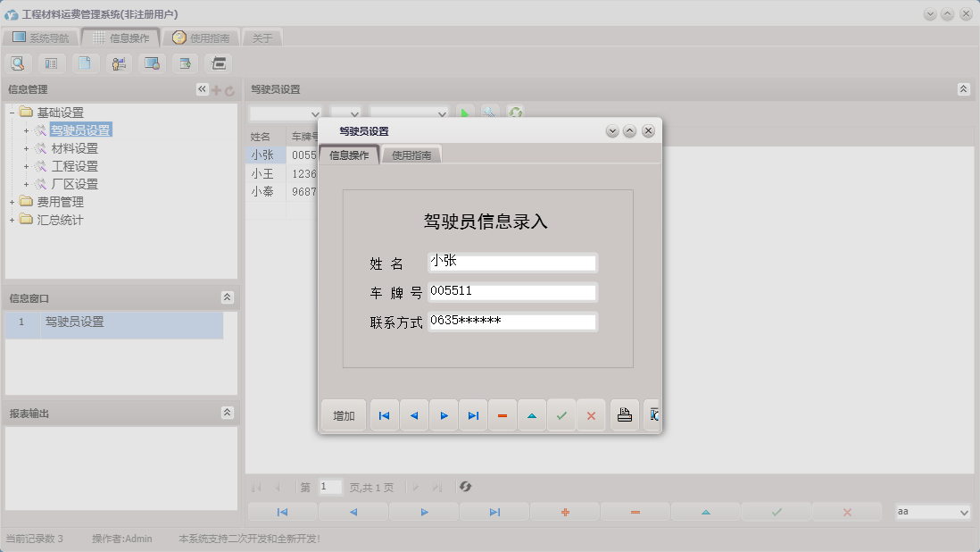This screenshot has height=552, width=980.
Task: Collapse the 信息窗口 panel
Action: click(x=228, y=297)
